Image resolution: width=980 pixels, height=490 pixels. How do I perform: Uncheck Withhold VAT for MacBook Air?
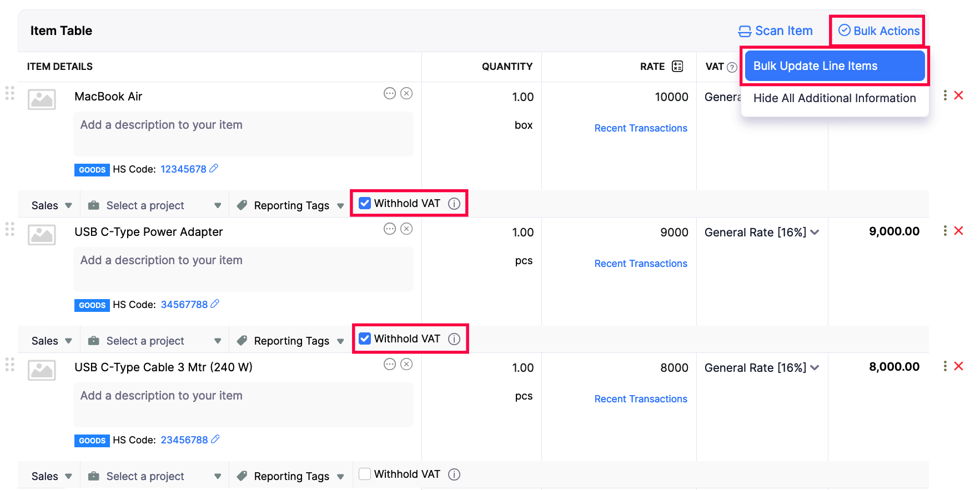point(365,203)
